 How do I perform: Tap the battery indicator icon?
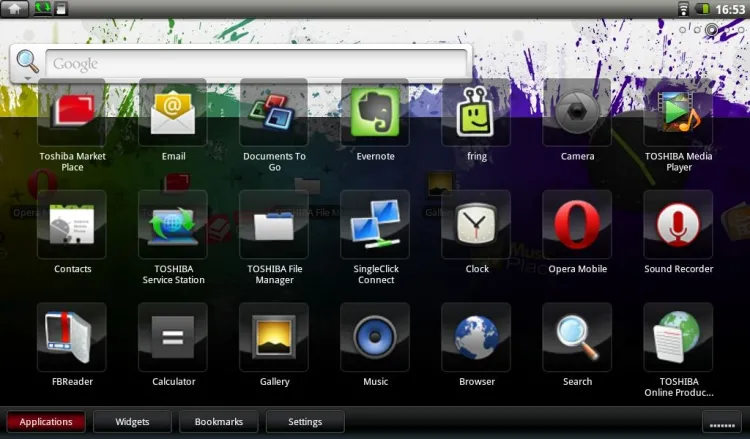pyautogui.click(x=702, y=9)
